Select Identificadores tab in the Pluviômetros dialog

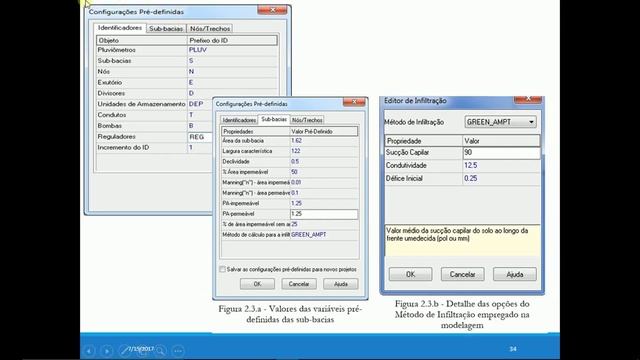(120, 28)
